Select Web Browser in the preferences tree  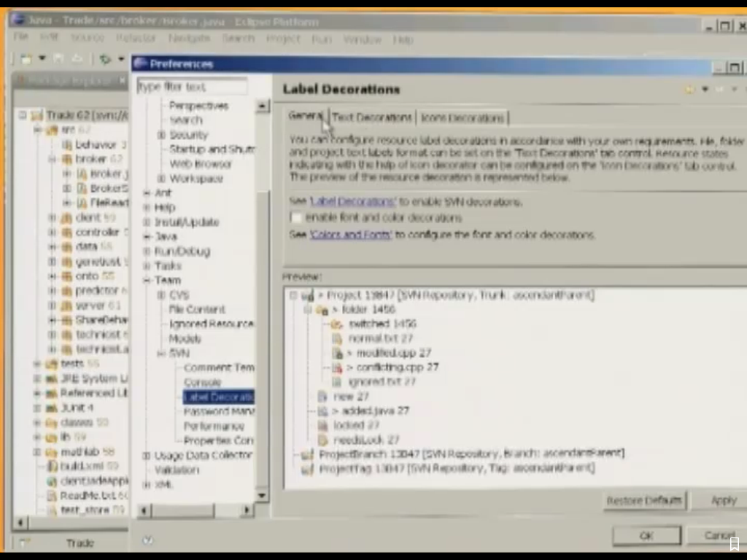(201, 164)
